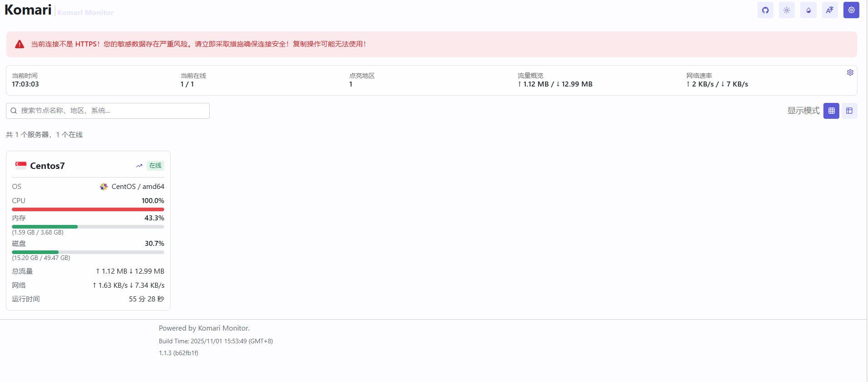This screenshot has height=382, width=868.
Task: Open the color theme droplet picker
Action: coord(808,10)
